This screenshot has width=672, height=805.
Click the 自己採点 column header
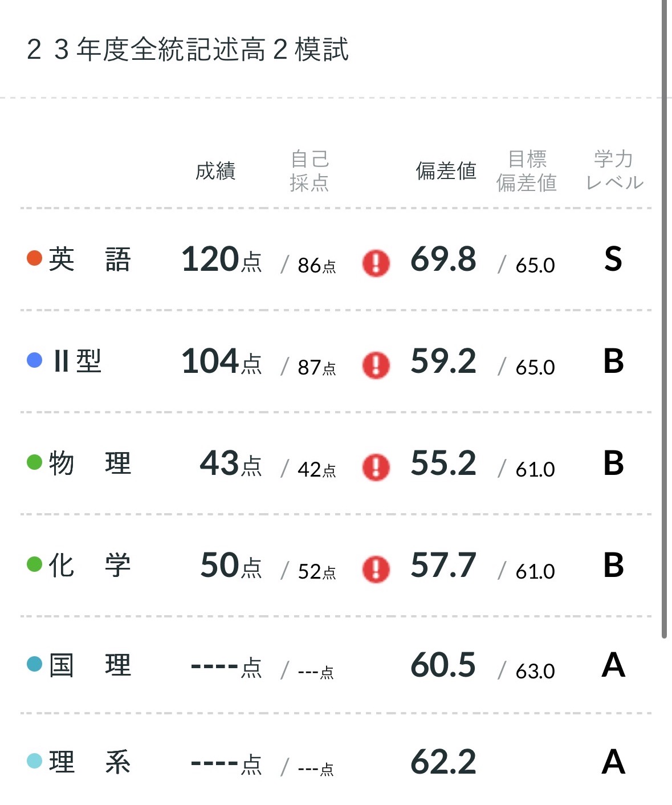(309, 170)
